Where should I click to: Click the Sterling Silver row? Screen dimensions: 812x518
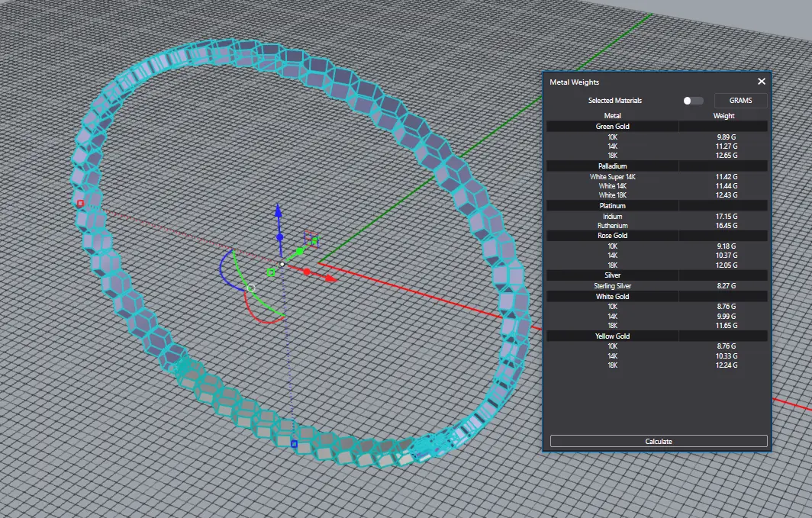(656, 285)
